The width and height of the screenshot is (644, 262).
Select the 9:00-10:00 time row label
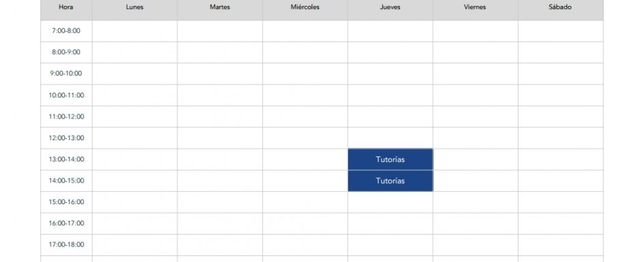(x=66, y=73)
